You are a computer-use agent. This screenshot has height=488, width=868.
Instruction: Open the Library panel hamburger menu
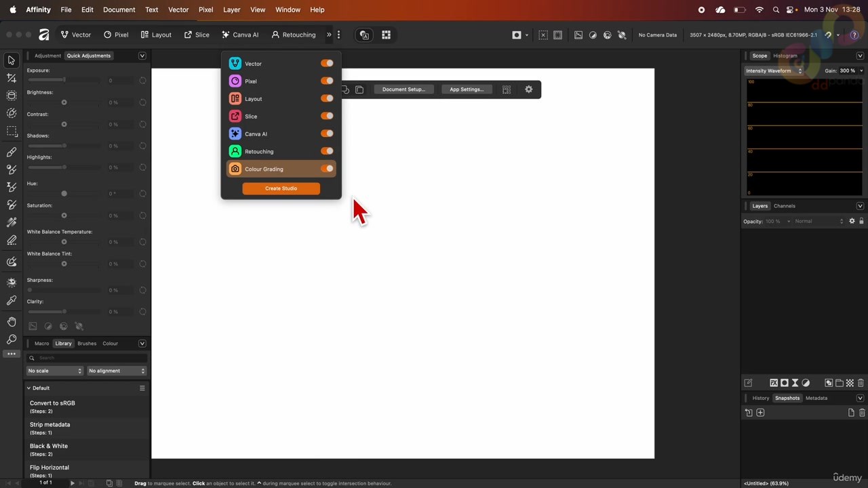pos(142,388)
